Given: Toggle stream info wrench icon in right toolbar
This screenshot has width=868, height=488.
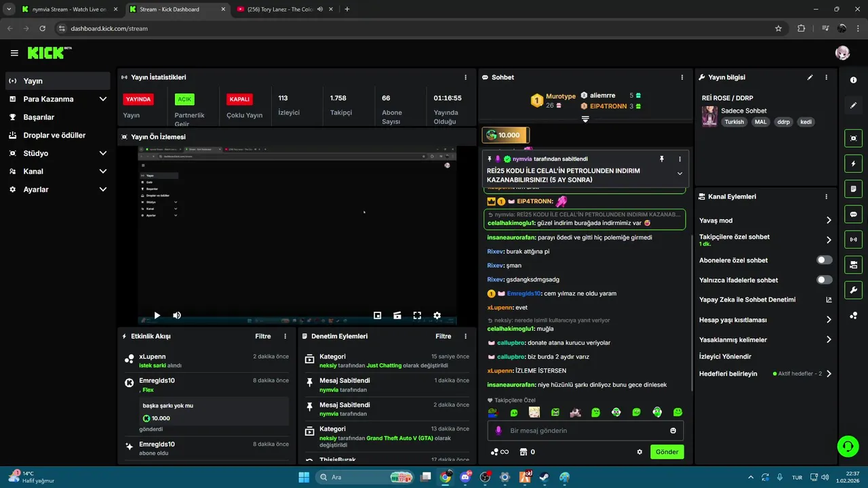Looking at the screenshot, I should pos(853,290).
